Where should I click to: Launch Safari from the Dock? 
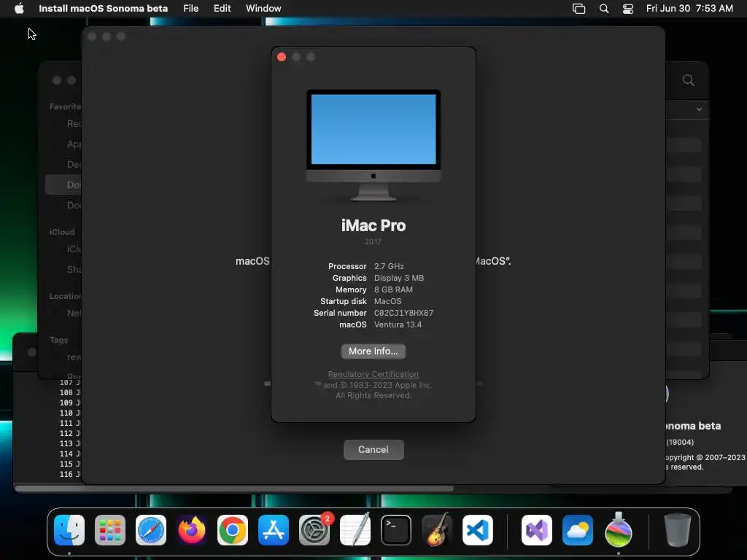151,530
